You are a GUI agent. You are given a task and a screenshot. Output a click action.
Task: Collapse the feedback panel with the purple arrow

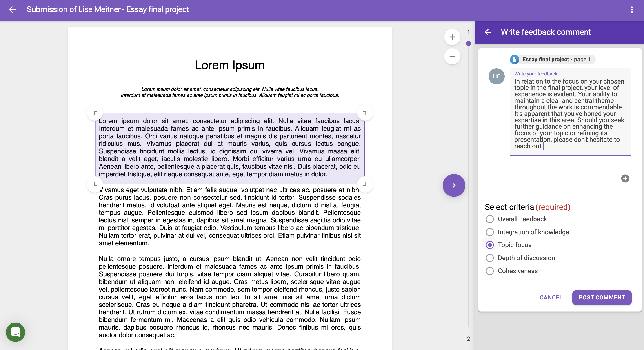454,185
